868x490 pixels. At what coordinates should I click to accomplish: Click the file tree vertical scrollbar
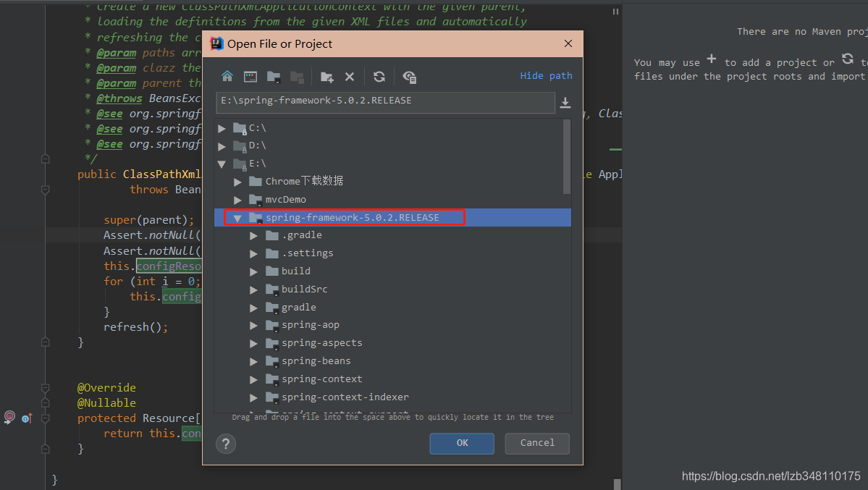566,156
